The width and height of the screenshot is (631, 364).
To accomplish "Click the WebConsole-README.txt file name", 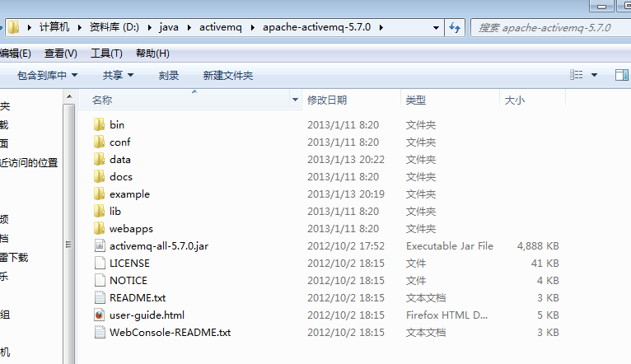I will click(x=171, y=332).
